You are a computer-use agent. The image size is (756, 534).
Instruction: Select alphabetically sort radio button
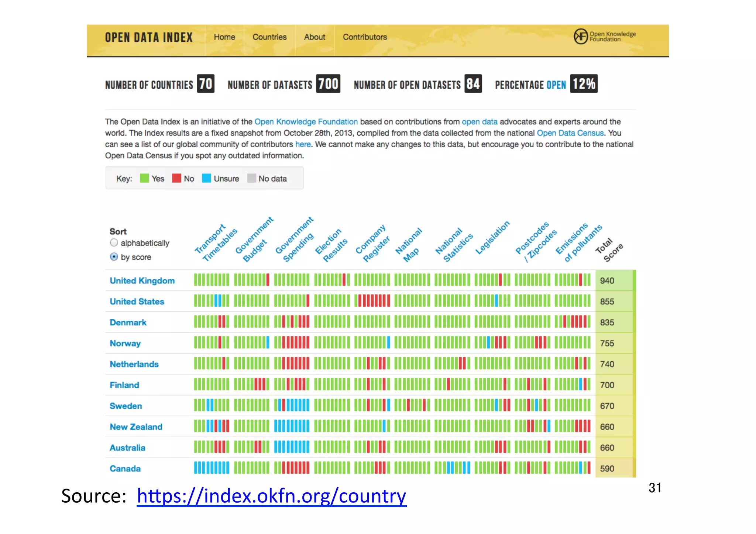click(x=114, y=243)
